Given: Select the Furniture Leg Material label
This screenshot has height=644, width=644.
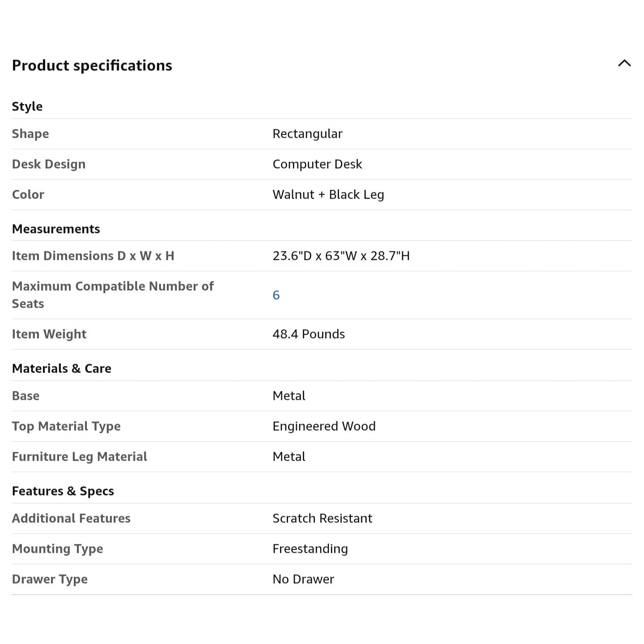Looking at the screenshot, I should tap(80, 457).
